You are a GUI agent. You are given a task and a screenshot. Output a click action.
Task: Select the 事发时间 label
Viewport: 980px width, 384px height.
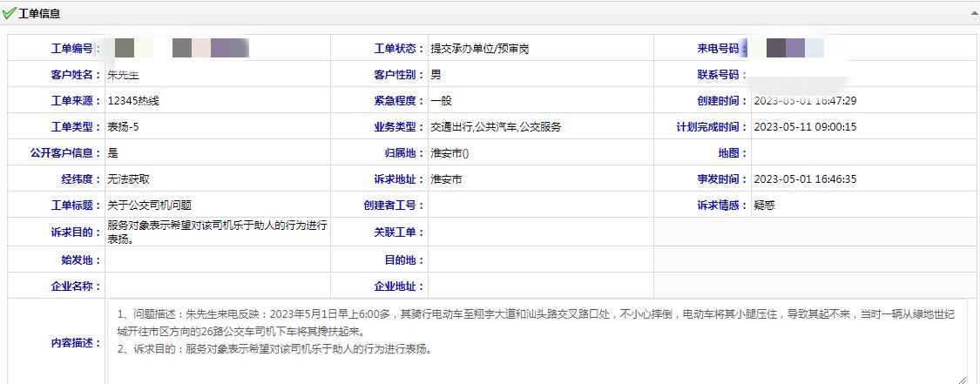[x=722, y=179]
